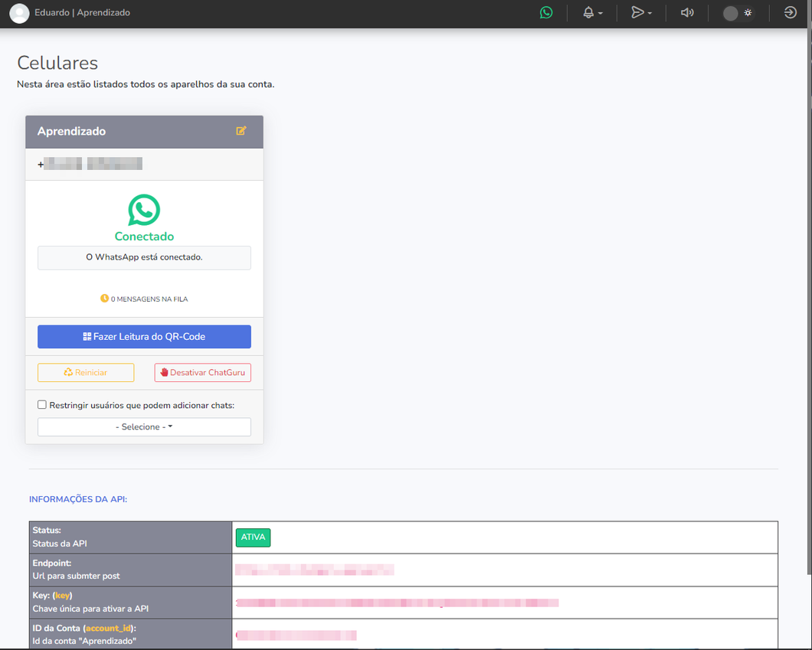
Task: Click the blurred API key value
Action: pyautogui.click(x=398, y=603)
